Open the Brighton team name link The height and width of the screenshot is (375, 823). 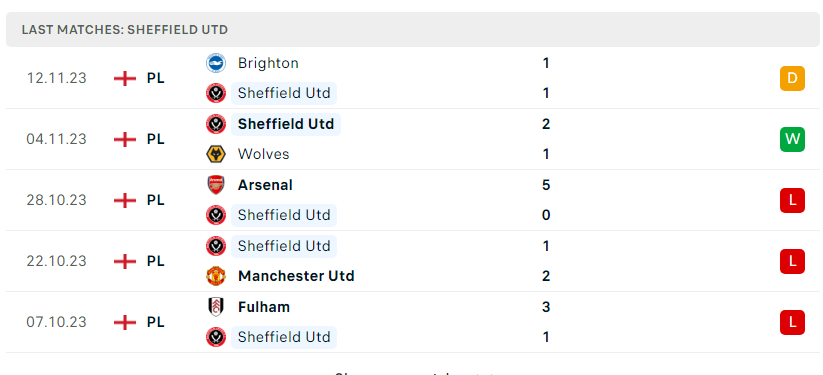268,63
